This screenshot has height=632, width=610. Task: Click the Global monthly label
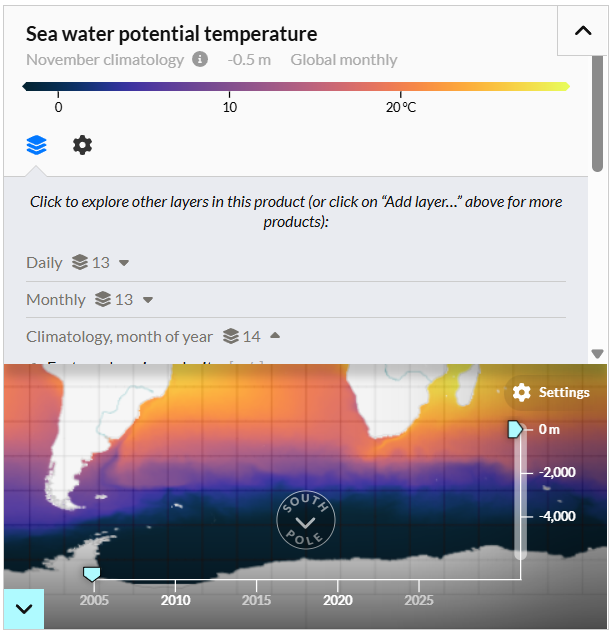tap(344, 60)
